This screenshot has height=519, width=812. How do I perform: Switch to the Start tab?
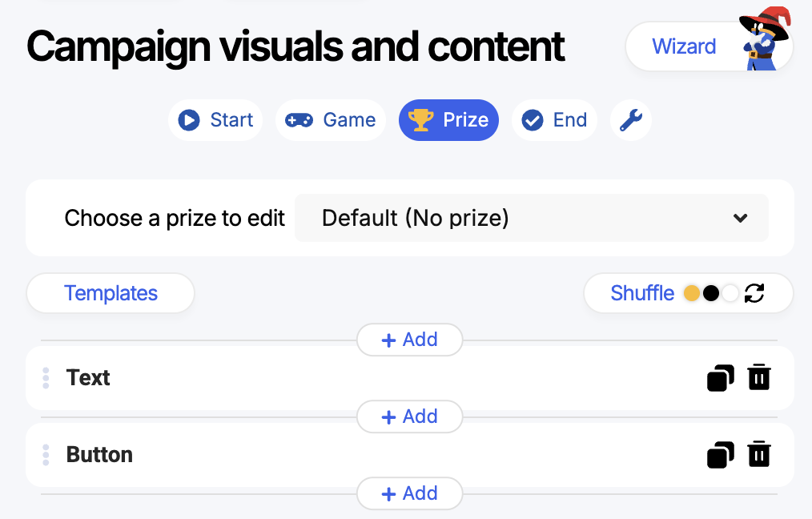(x=215, y=120)
